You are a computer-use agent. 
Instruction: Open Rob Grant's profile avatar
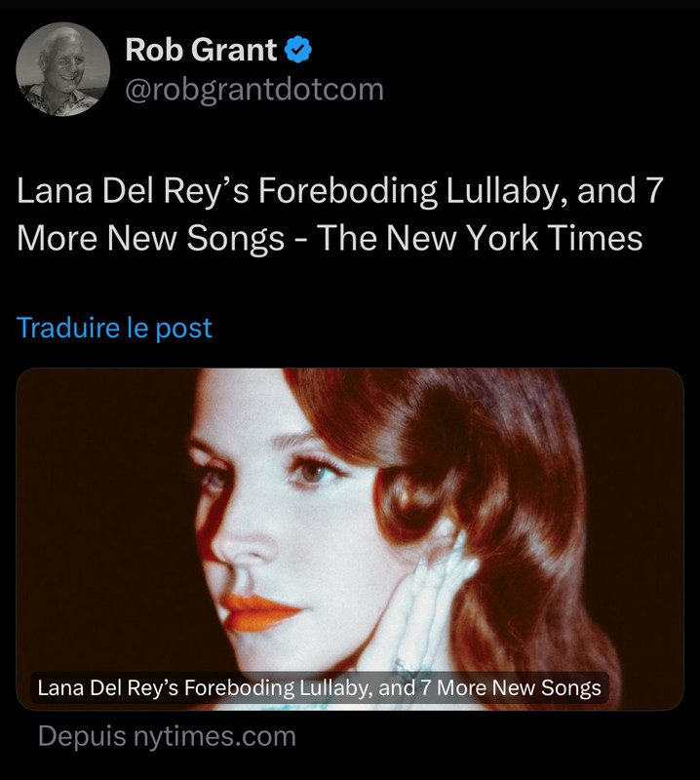coord(62,68)
